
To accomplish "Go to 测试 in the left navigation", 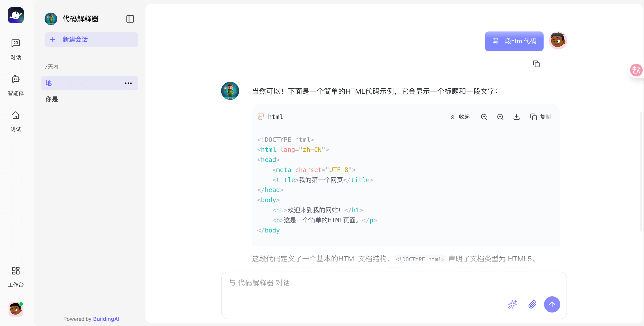I will (x=16, y=121).
